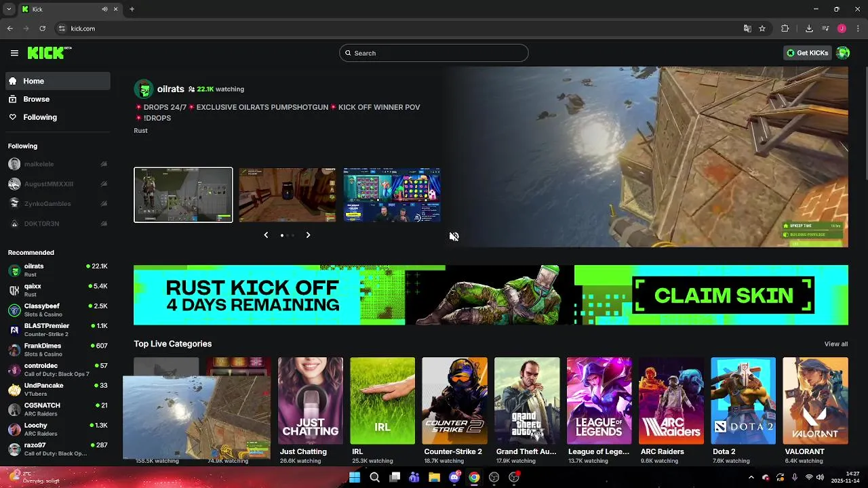This screenshot has width=868, height=488.
Task: Open Chrome extensions puzzle icon
Action: coord(785,28)
